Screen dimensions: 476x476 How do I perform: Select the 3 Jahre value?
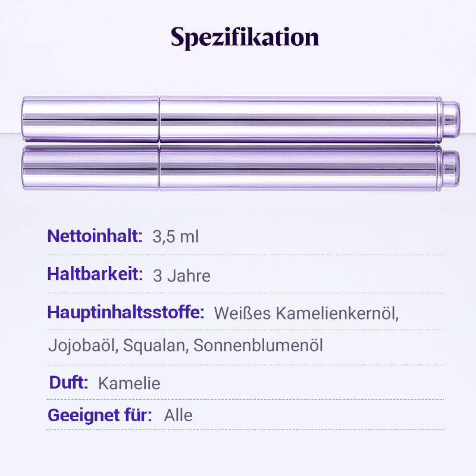click(x=181, y=276)
